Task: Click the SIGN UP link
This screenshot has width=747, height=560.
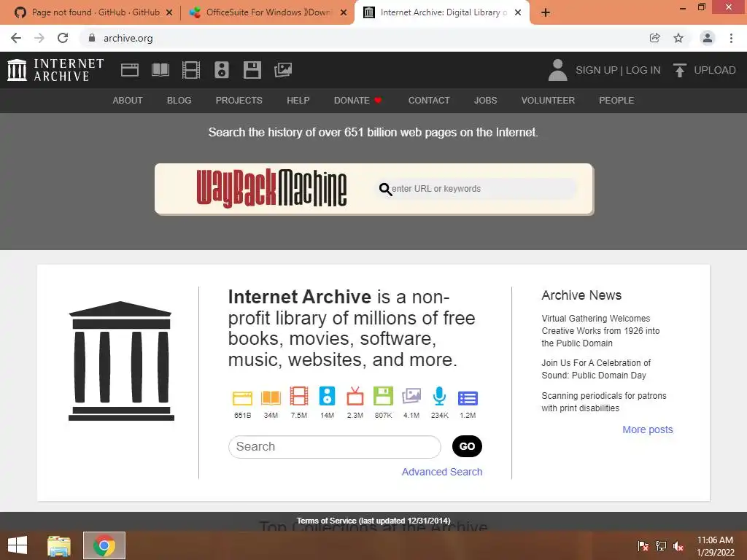Action: point(596,70)
